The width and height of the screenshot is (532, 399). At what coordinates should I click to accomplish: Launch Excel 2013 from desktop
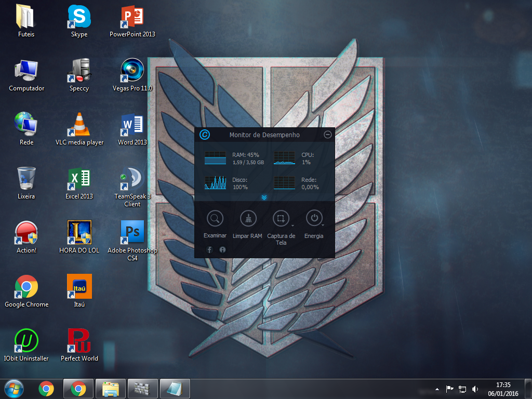[79, 183]
